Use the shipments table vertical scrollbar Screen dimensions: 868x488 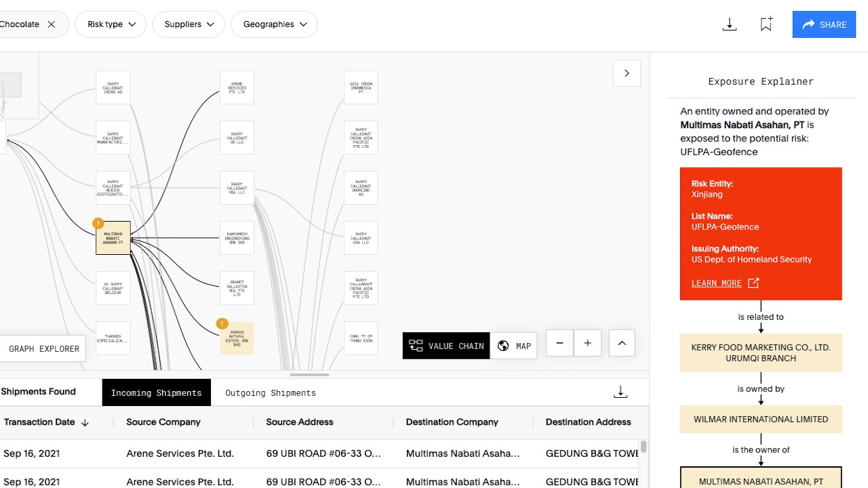644,447
